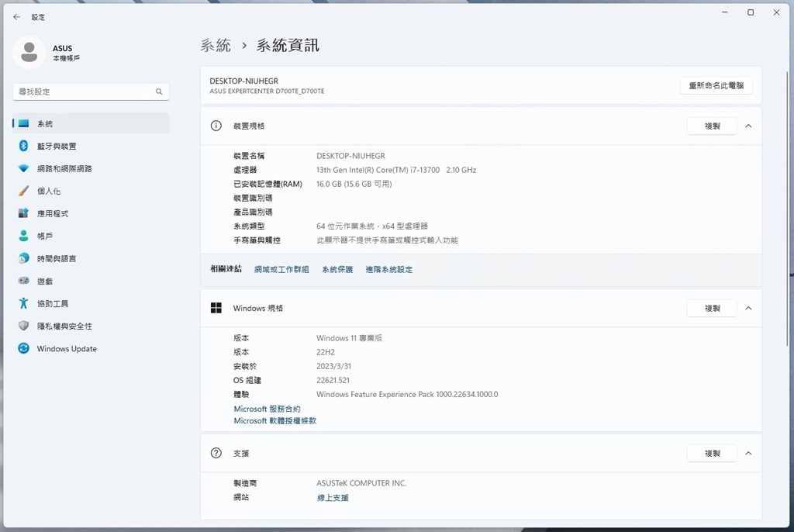The image size is (794, 532).
Task: Select 網路和網際網路 Wi-Fi icon
Action: click(24, 168)
